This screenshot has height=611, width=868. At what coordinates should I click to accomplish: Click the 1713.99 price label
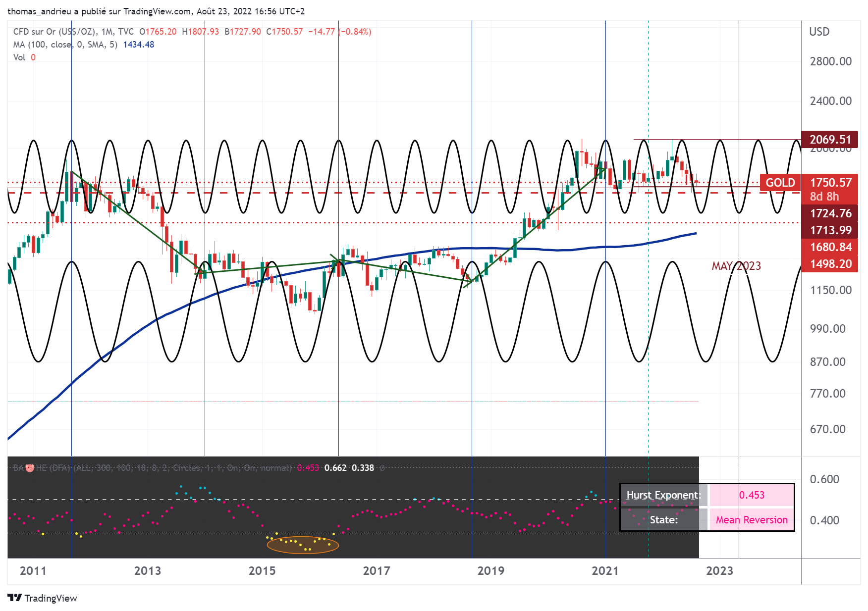click(830, 230)
